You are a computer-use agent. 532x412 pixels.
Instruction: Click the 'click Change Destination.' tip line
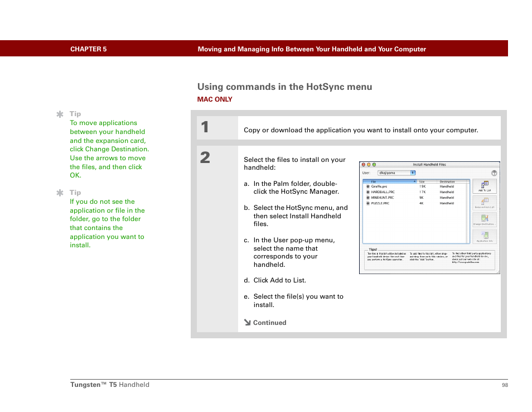pyautogui.click(x=109, y=149)
